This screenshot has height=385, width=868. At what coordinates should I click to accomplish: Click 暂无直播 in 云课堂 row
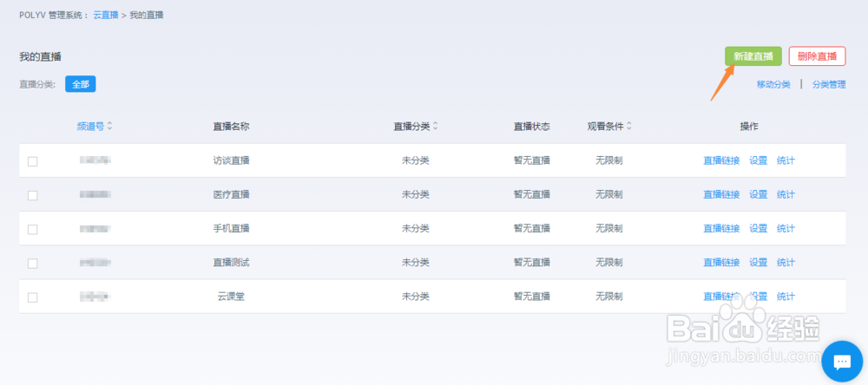[x=532, y=296]
